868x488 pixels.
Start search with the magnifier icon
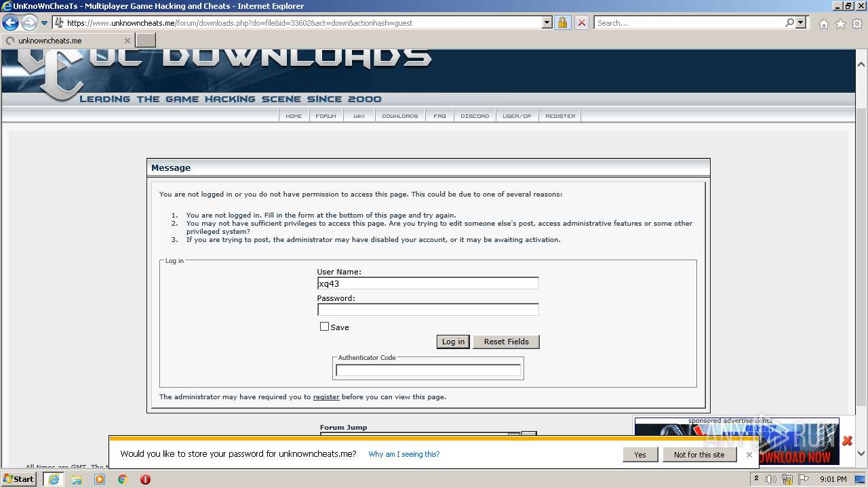(789, 22)
